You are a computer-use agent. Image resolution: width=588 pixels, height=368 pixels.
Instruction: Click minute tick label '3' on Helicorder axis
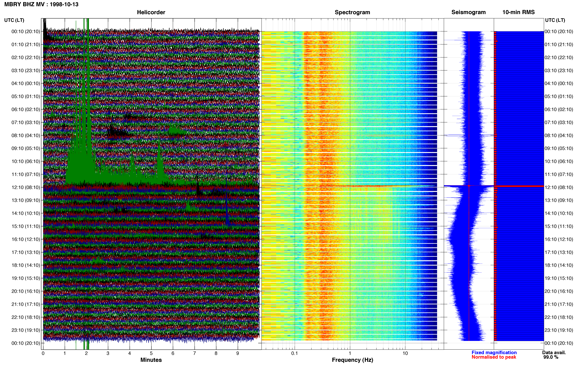pyautogui.click(x=108, y=353)
